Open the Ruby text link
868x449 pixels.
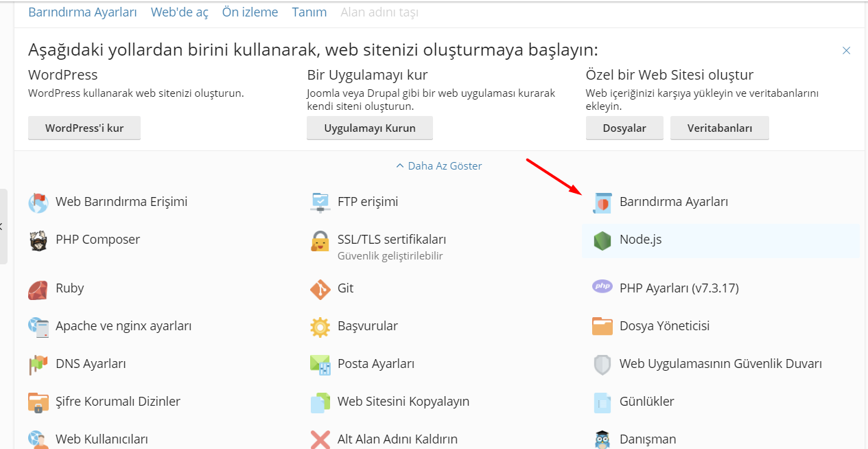click(x=69, y=288)
